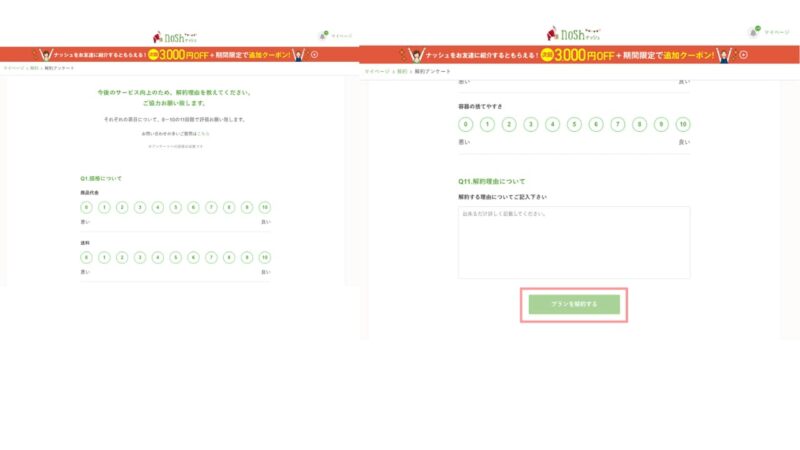Select rating 10 for 容器の捨てやすさ
800x450 pixels.
click(x=682, y=125)
